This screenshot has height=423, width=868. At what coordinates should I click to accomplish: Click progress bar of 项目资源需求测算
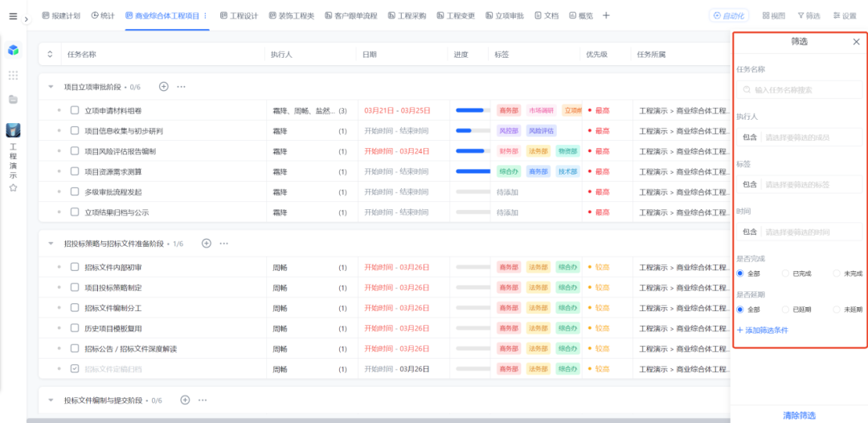coord(473,171)
